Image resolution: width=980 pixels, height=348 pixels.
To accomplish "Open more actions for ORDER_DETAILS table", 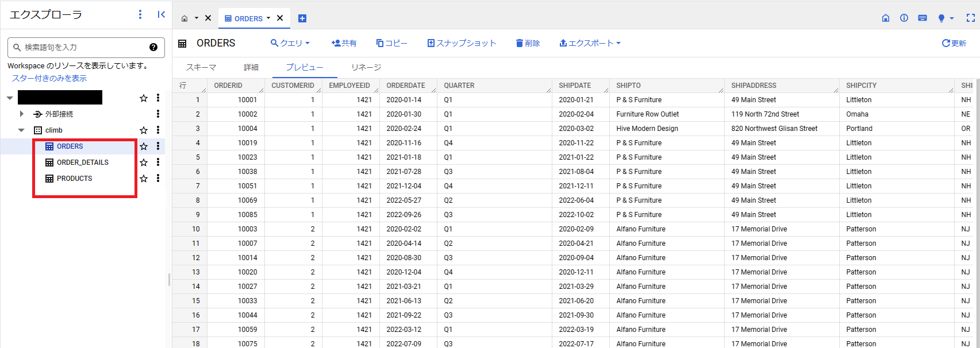I will [x=158, y=163].
